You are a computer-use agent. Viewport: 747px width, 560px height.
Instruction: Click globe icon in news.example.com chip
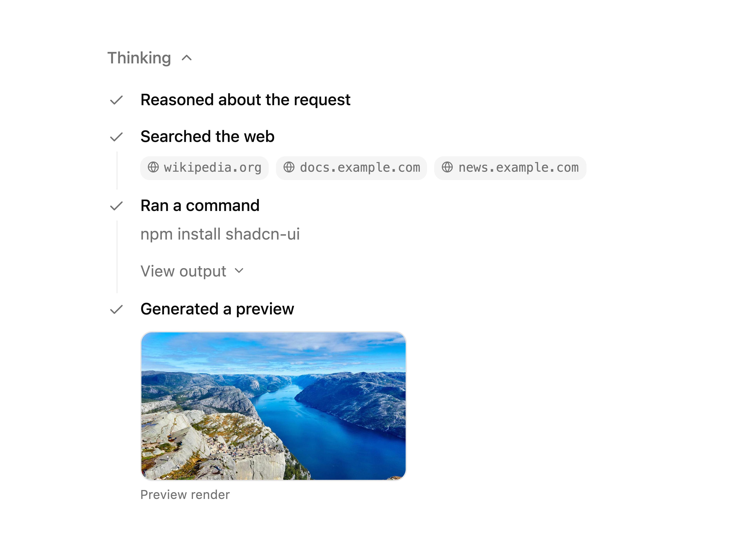click(447, 167)
